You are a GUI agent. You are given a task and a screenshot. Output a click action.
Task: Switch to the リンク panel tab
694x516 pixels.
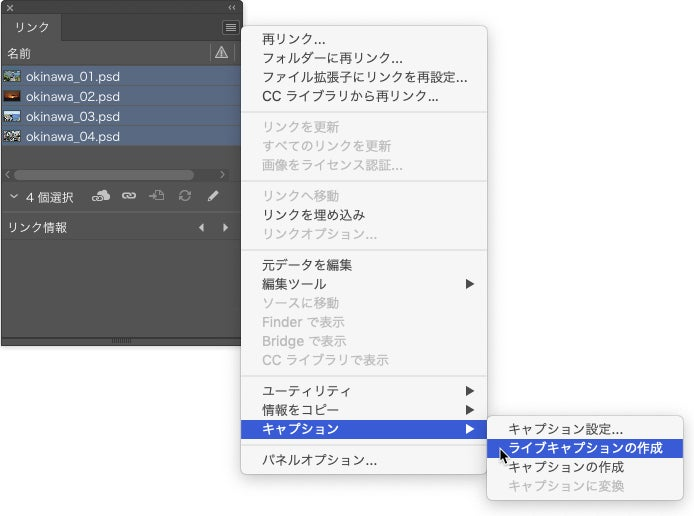click(32, 27)
